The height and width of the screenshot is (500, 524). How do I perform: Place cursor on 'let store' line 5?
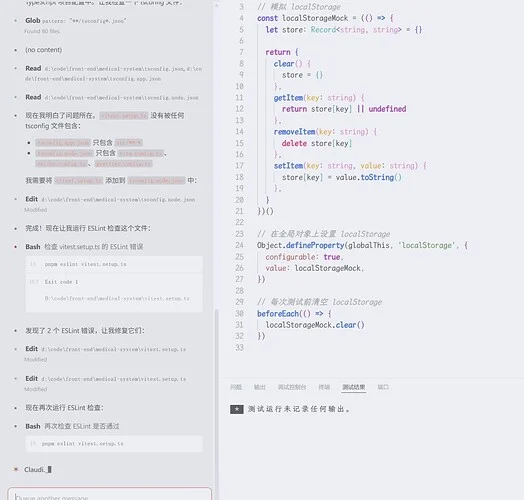click(x=284, y=30)
